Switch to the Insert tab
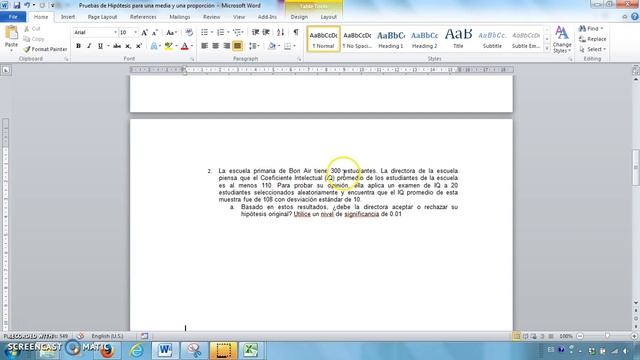Image resolution: width=640 pixels, height=360 pixels. 68,17
